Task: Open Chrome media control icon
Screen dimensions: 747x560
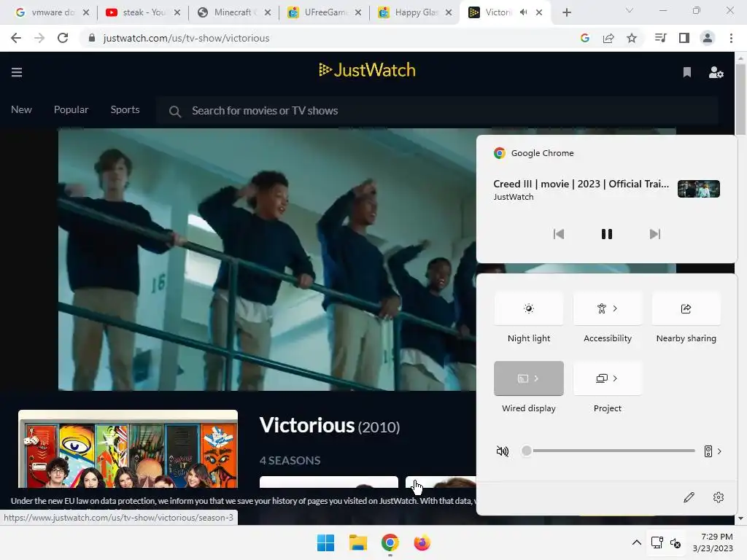Action: point(661,38)
